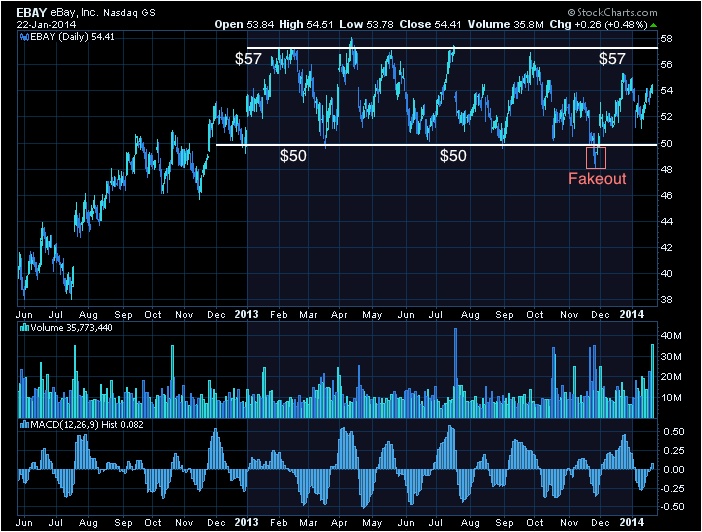Click the 56 price axis label
Screen dimensions: 702x532
[x=667, y=65]
